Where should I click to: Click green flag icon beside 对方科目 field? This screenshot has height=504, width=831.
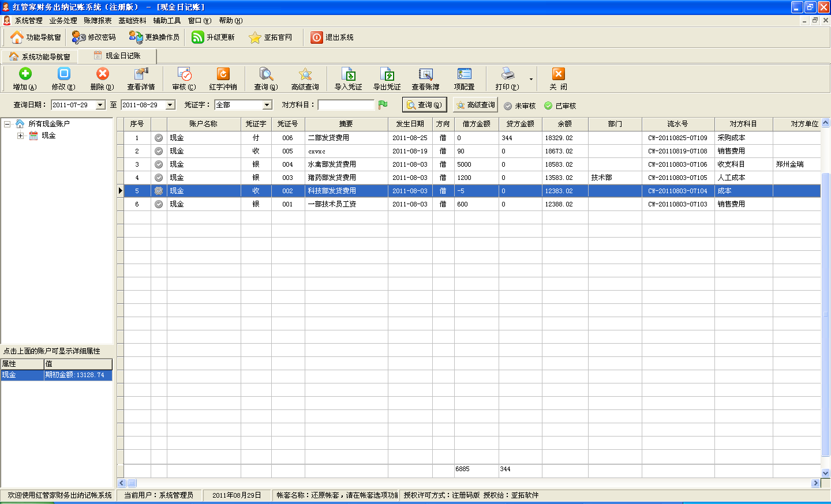[383, 105]
